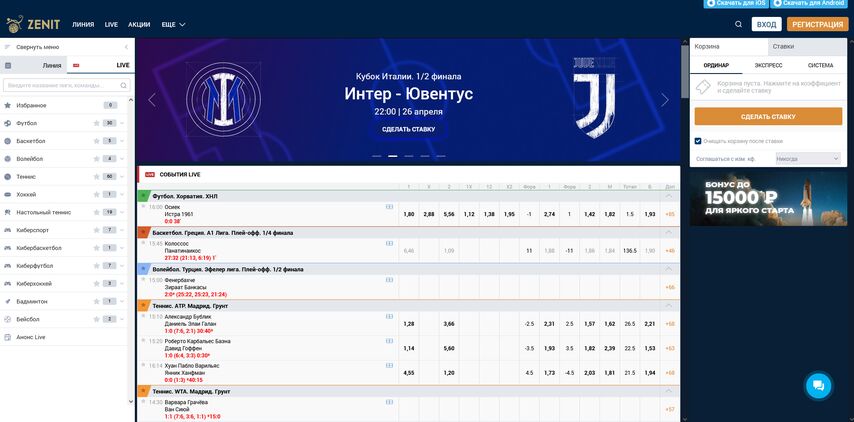854x422 pixels.
Task: Favorite the Теннис category star
Action: (96, 177)
